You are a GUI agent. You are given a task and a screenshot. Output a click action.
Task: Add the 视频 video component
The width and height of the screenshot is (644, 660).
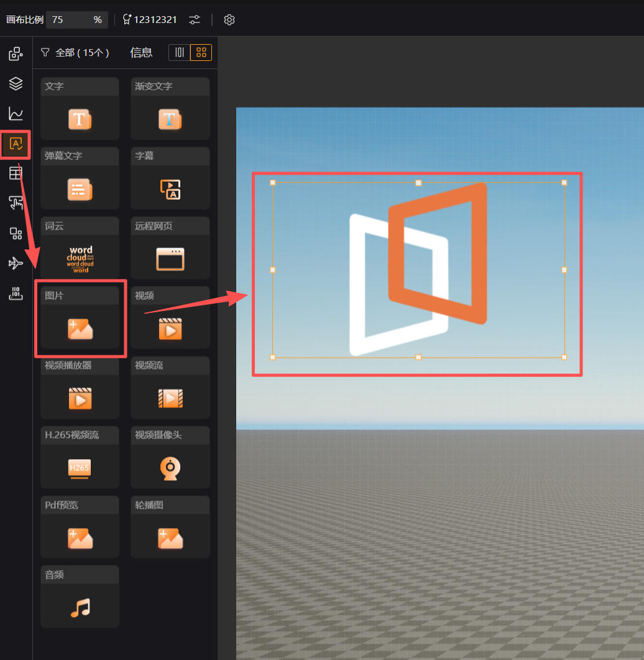coord(170,318)
